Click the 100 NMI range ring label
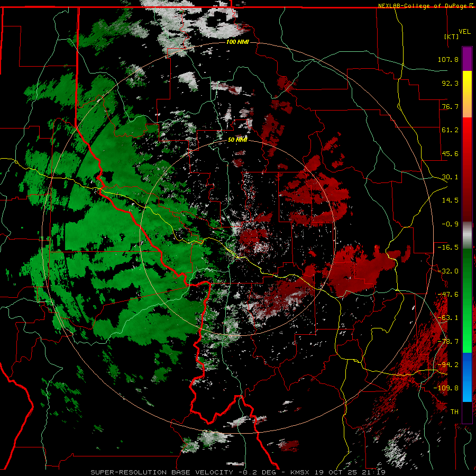Screen dimensions: 476x476 coord(237,42)
